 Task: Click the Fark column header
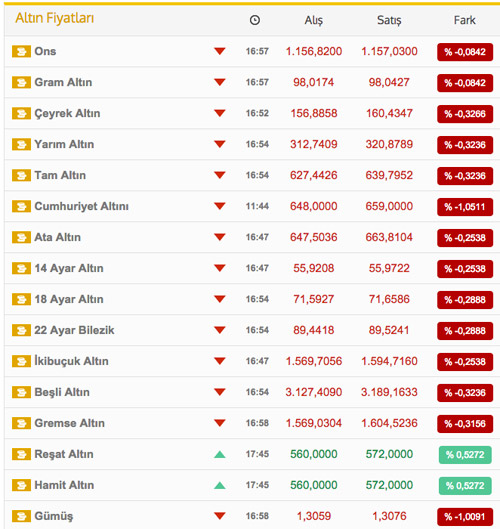coord(465,20)
